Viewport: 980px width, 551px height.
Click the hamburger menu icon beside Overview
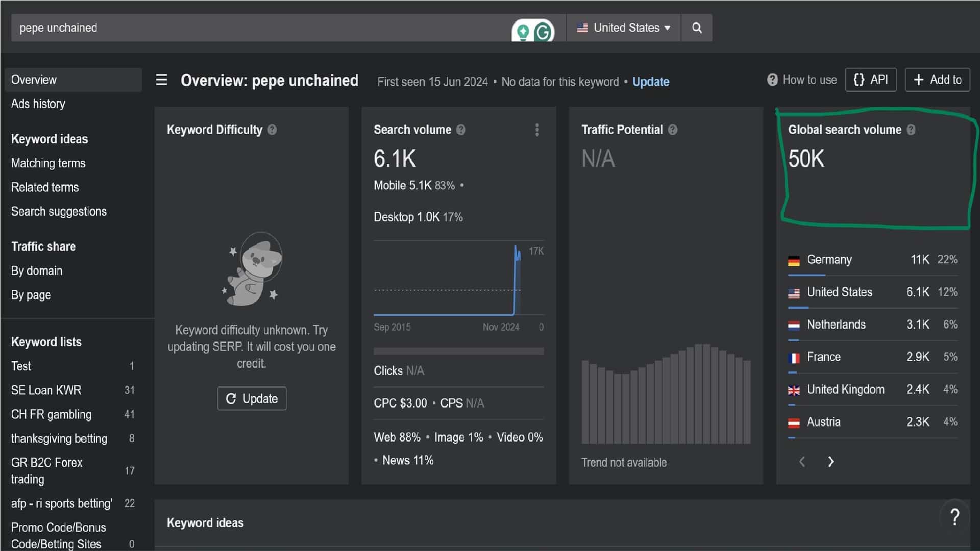(x=161, y=80)
